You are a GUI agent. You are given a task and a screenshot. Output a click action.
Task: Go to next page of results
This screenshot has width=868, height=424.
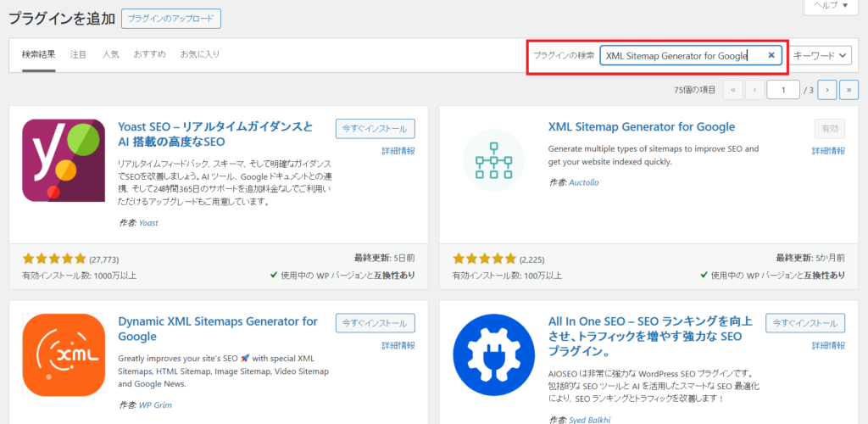[x=827, y=89]
